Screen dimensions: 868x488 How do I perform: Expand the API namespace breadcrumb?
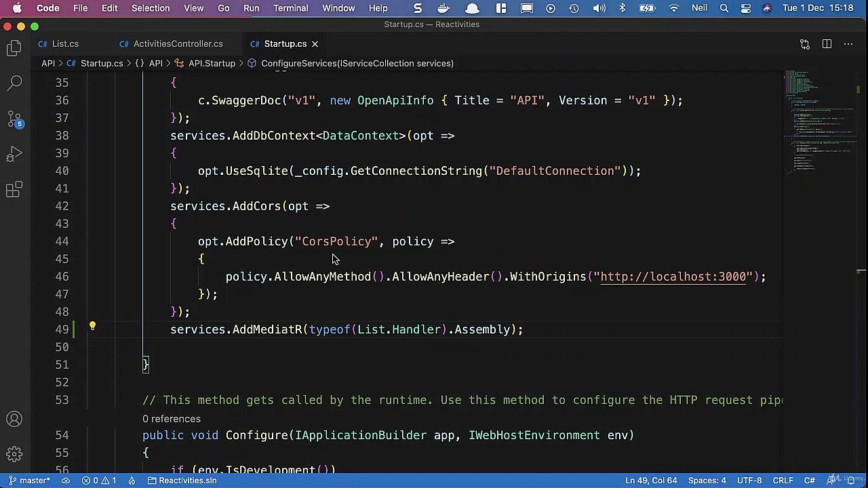149,63
